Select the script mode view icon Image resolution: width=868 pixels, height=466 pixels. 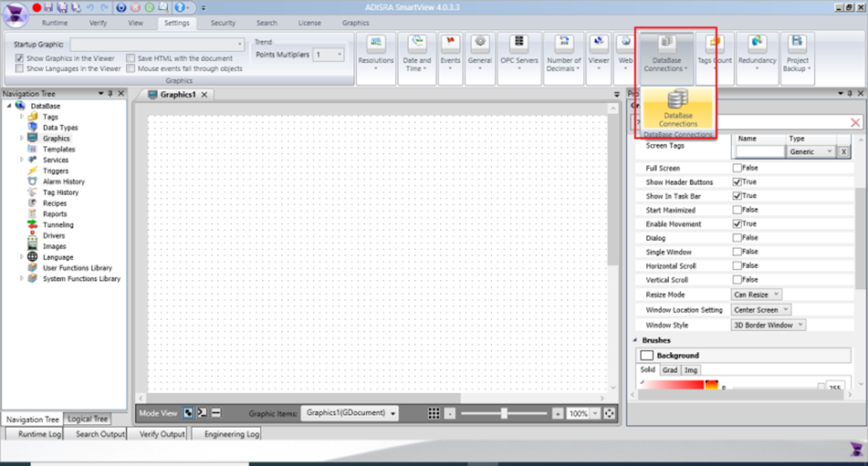[x=202, y=413]
